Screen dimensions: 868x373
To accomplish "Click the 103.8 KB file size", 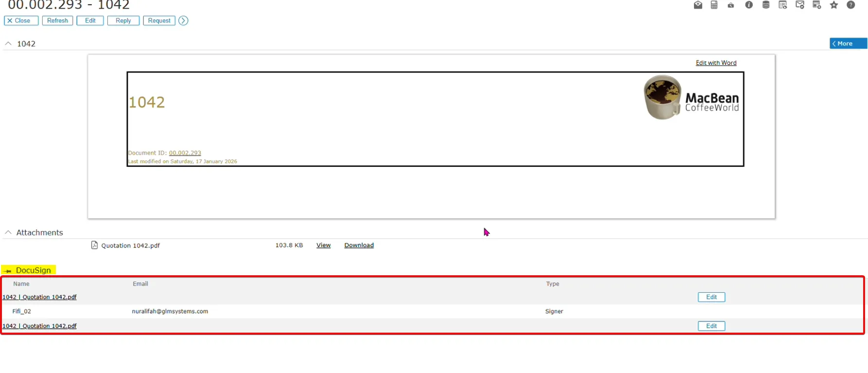I will pos(289,245).
